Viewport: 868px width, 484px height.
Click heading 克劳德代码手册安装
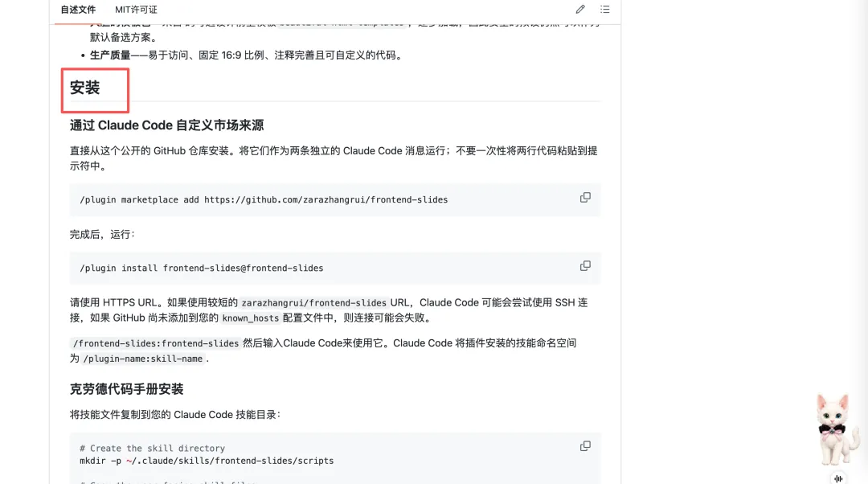pos(127,389)
